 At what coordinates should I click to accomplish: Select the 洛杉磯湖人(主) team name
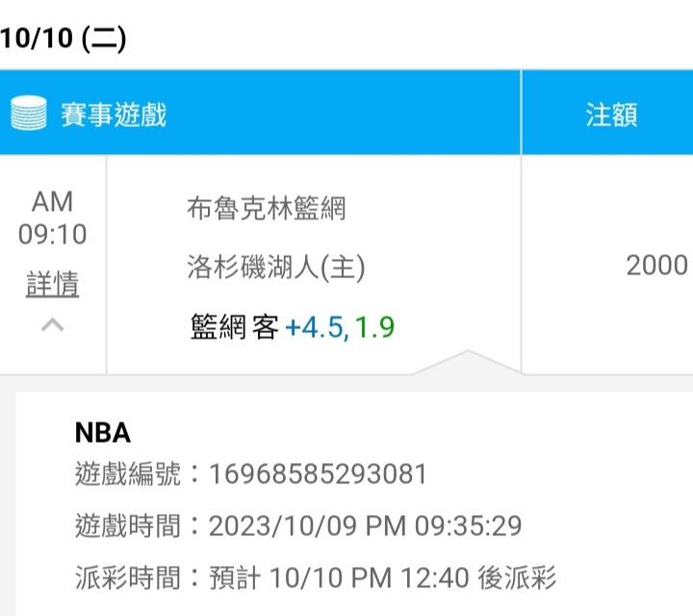(x=276, y=268)
